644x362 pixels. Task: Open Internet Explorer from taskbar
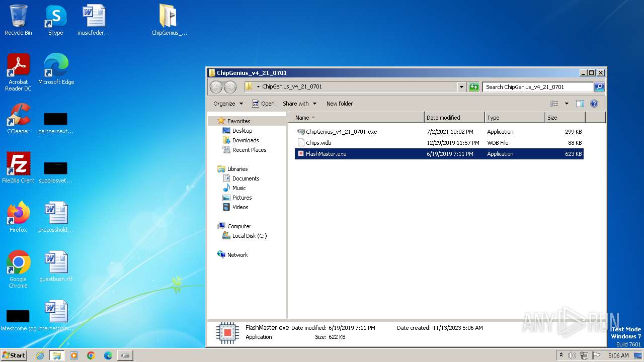click(40, 355)
